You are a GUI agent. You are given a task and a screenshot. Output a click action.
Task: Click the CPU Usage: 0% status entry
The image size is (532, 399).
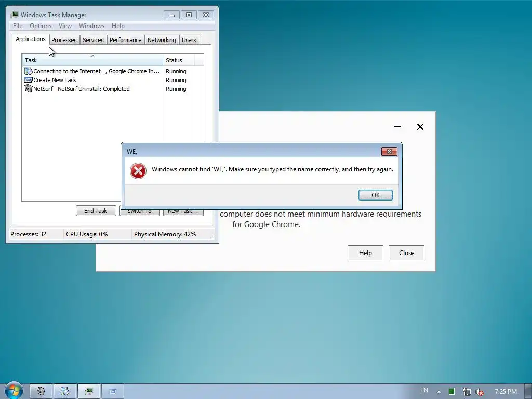click(87, 234)
